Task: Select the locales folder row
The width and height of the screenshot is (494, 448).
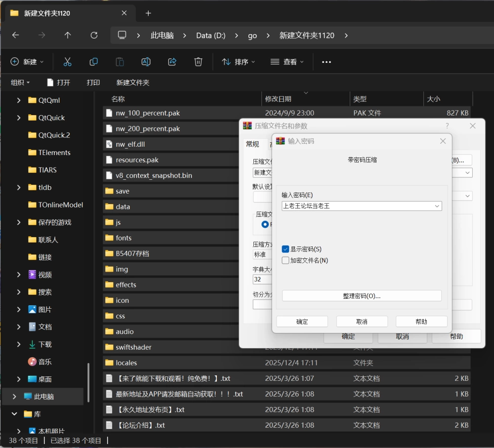Action: (287, 363)
